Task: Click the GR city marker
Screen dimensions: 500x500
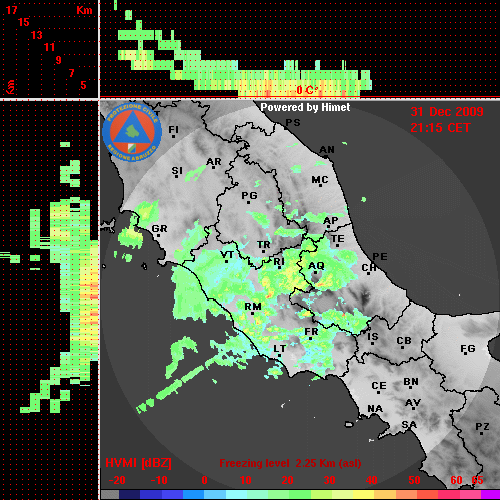Action: tap(159, 236)
